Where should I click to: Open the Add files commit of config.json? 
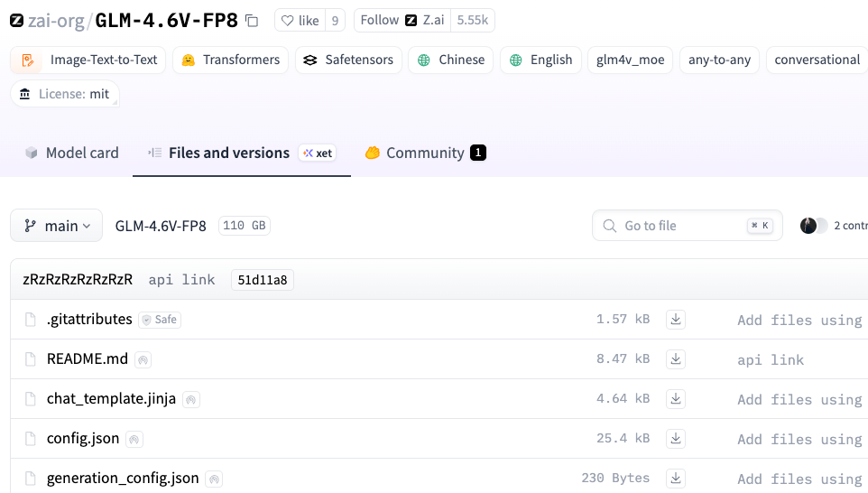800,439
